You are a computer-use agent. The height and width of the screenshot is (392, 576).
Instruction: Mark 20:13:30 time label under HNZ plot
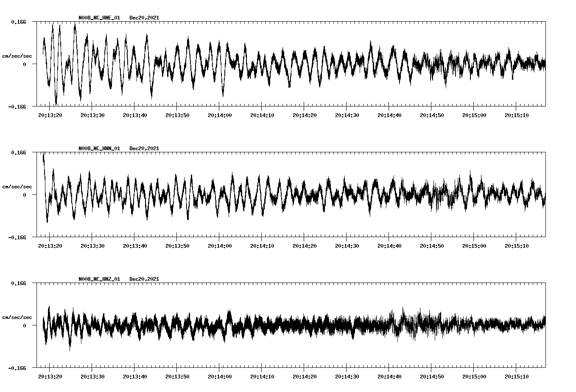[x=92, y=377]
